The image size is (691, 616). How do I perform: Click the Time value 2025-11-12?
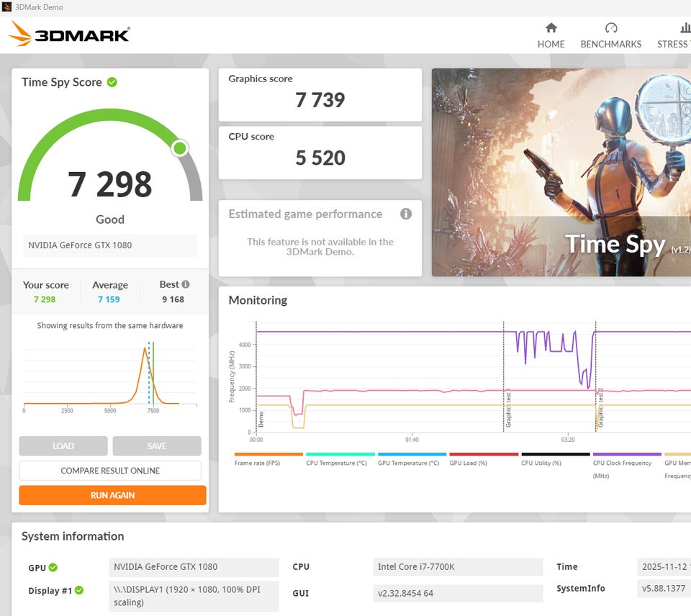664,566
